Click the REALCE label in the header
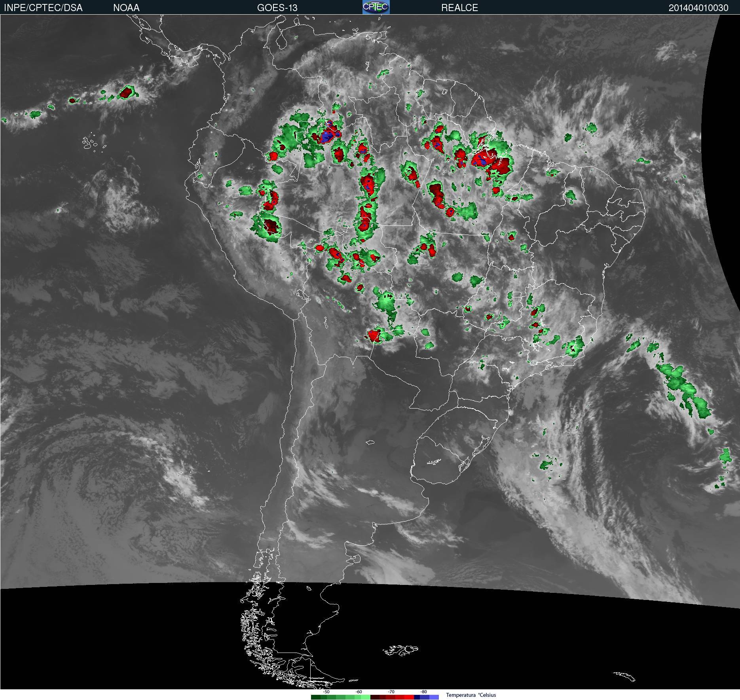The width and height of the screenshot is (740, 700). [459, 8]
